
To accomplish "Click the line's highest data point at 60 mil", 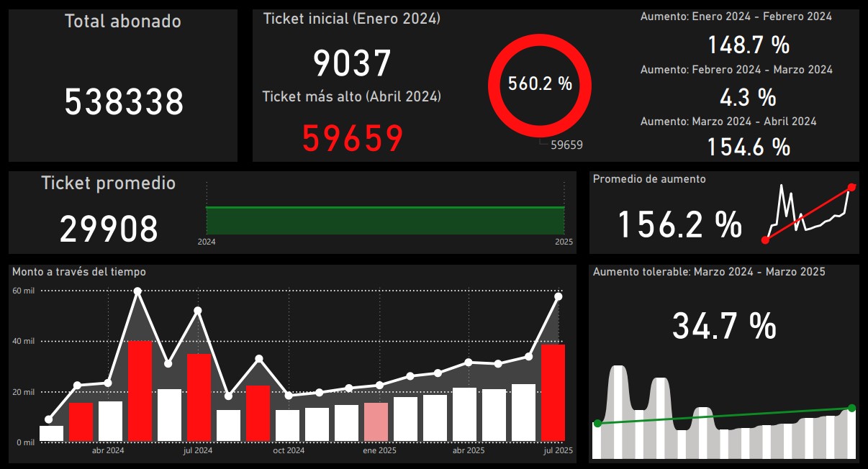I will [x=137, y=291].
